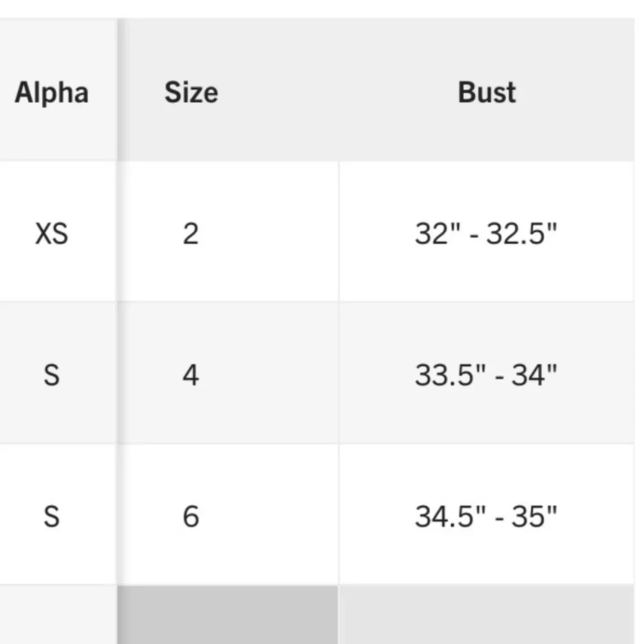Click the Size column header
Viewport: 644px width, 644px height.
point(191,93)
